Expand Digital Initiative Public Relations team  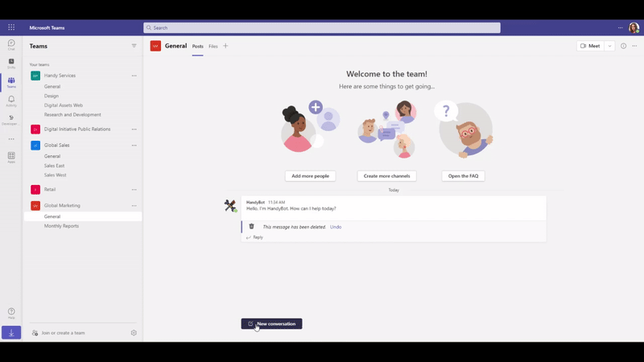coord(77,130)
